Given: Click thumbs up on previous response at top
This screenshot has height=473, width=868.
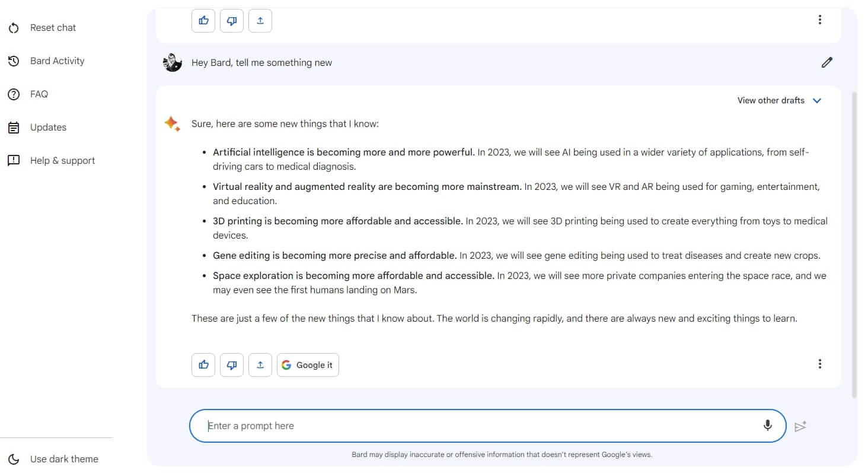Looking at the screenshot, I should 203,20.
